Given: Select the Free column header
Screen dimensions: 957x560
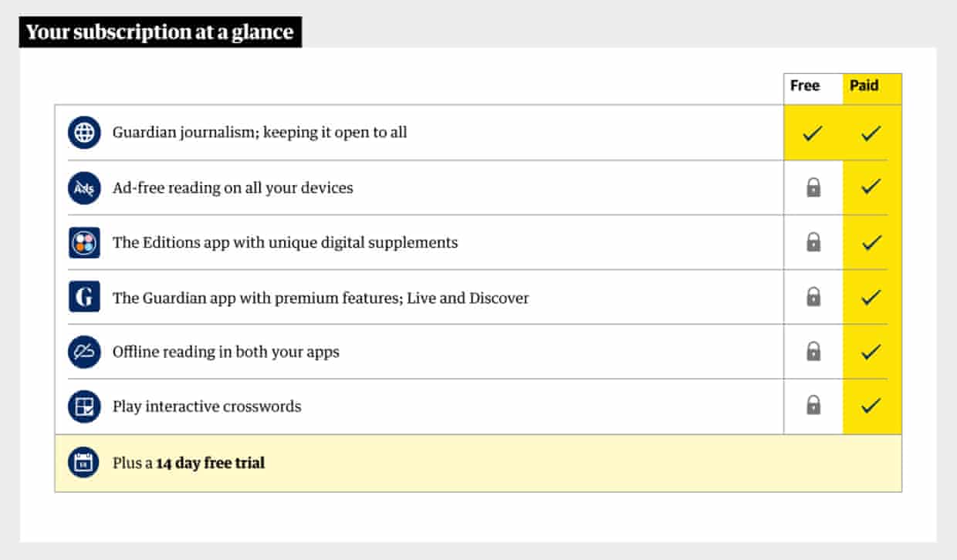Looking at the screenshot, I should click(x=805, y=86).
